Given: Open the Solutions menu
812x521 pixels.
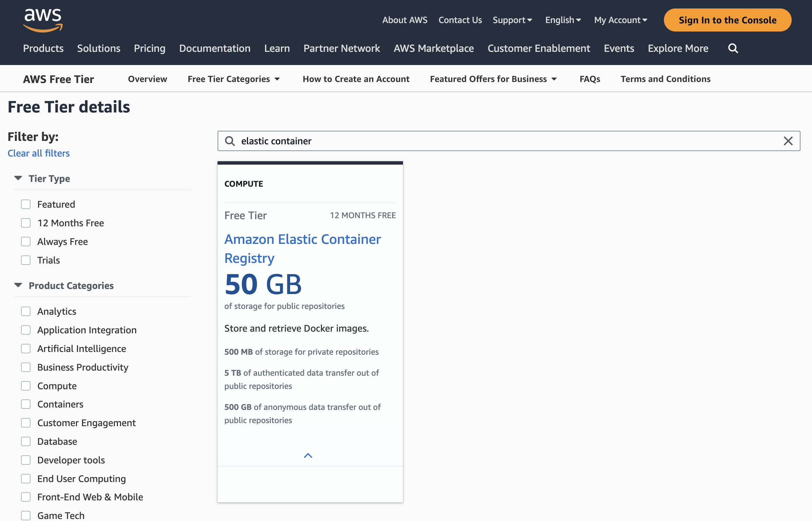Looking at the screenshot, I should click(x=99, y=48).
